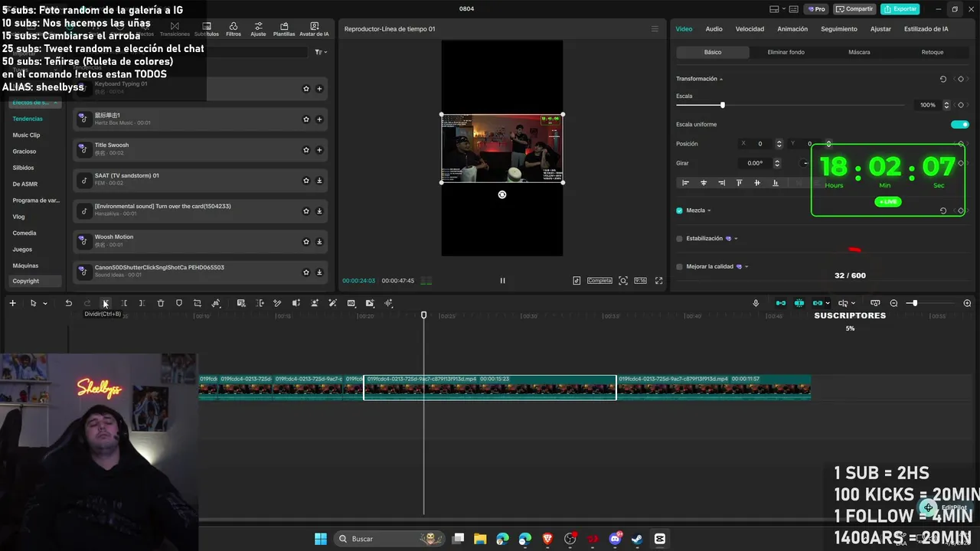Open the selection tool dropdown arrow
This screenshot has height=551, width=980.
coord(44,304)
